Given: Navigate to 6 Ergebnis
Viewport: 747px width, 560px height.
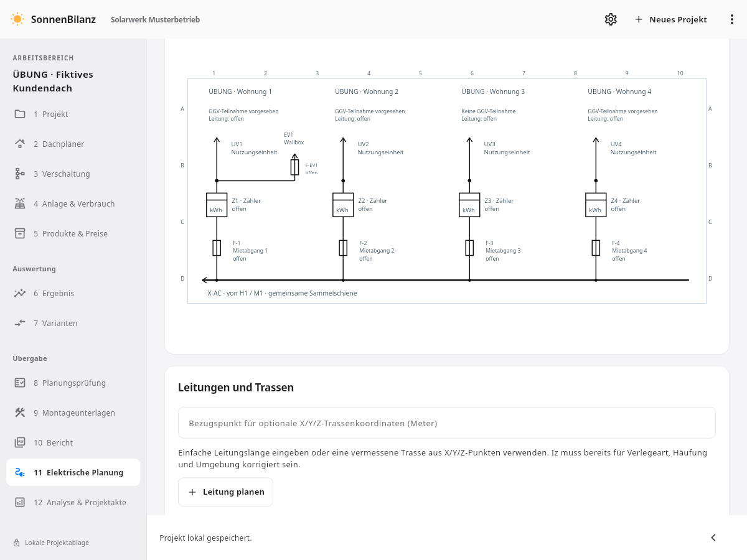Looking at the screenshot, I should click(x=73, y=293).
